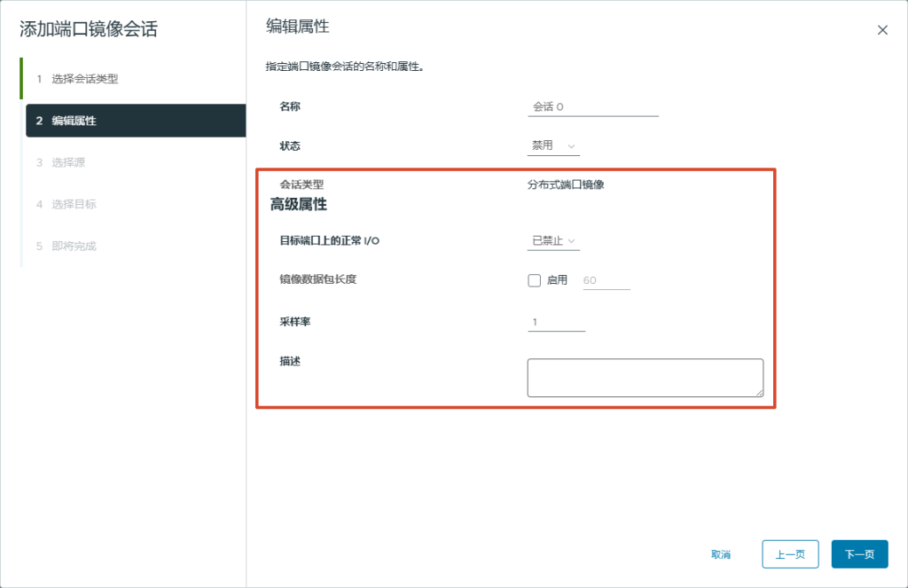
Task: Click inside the 描述 description text box
Action: pyautogui.click(x=645, y=376)
